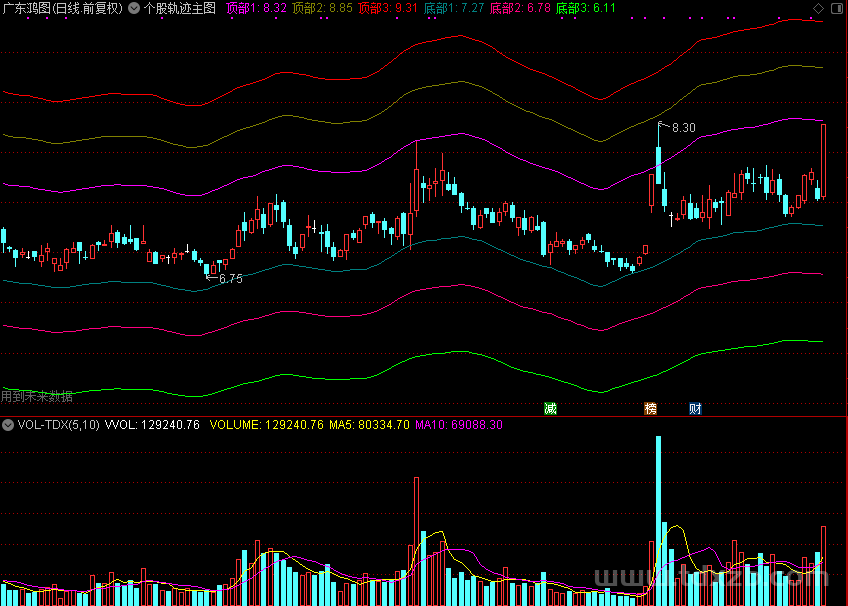
Task: Select the 底部1: 7.27 value label
Action: [454, 8]
